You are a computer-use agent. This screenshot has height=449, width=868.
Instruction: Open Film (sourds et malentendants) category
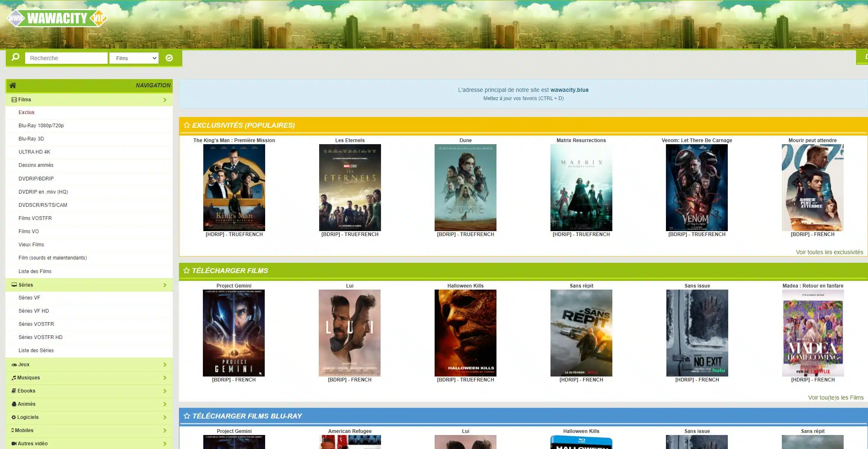[x=52, y=258]
